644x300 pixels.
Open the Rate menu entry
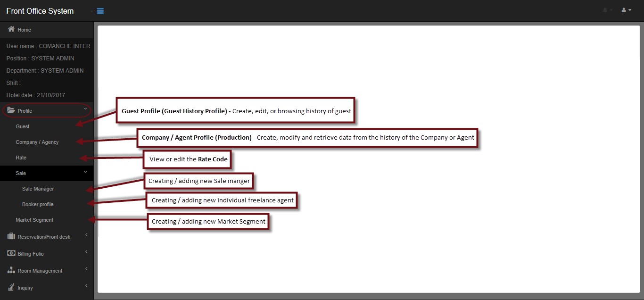click(x=21, y=158)
